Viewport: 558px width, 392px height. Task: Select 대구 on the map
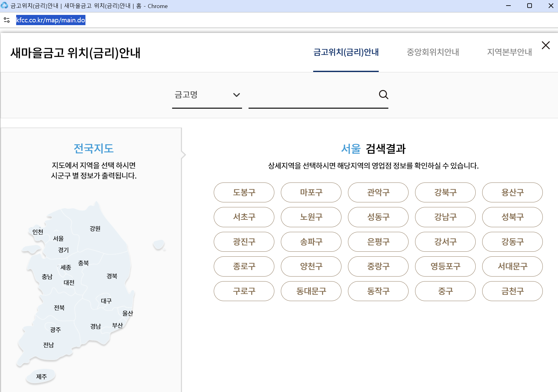pos(106,301)
